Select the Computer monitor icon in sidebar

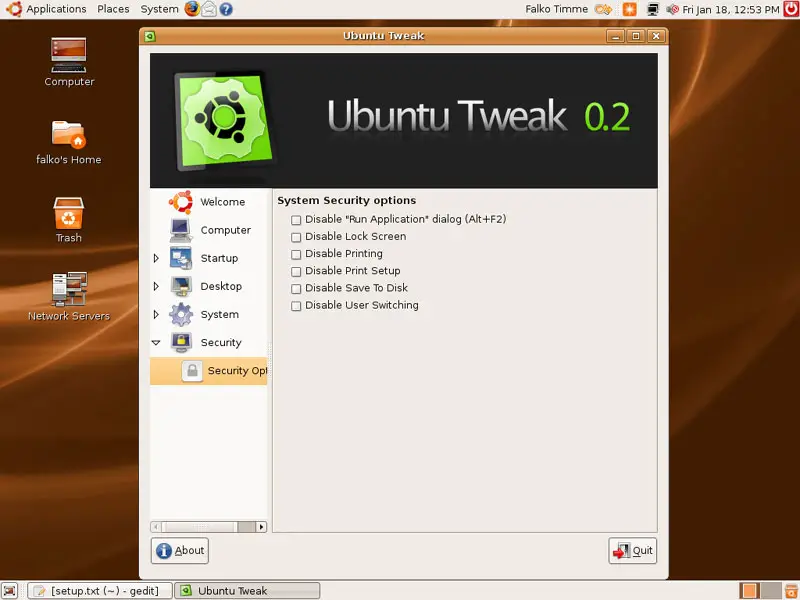click(x=181, y=230)
